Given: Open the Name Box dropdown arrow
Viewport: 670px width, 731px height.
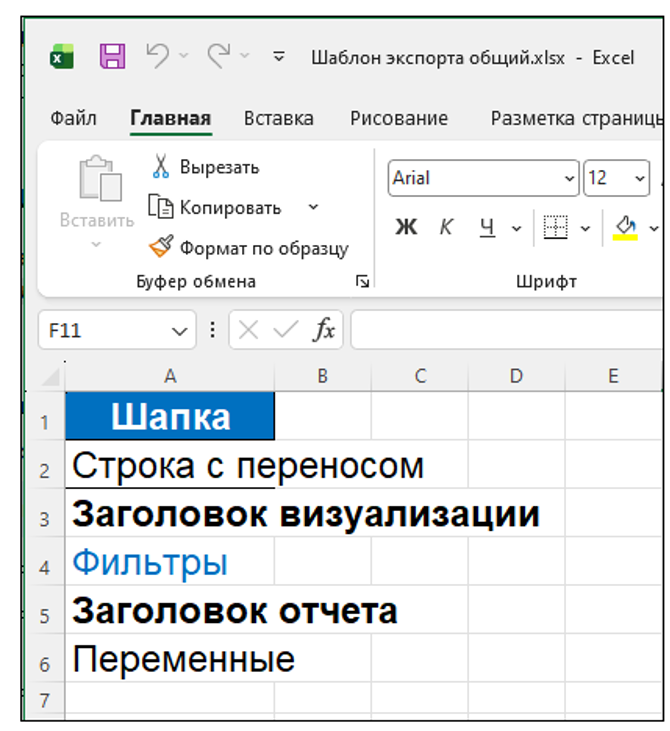Looking at the screenshot, I should point(180,331).
